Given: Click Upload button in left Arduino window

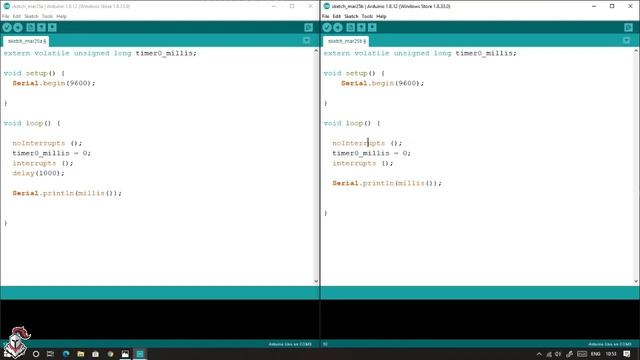Looking at the screenshot, I should (x=18, y=27).
